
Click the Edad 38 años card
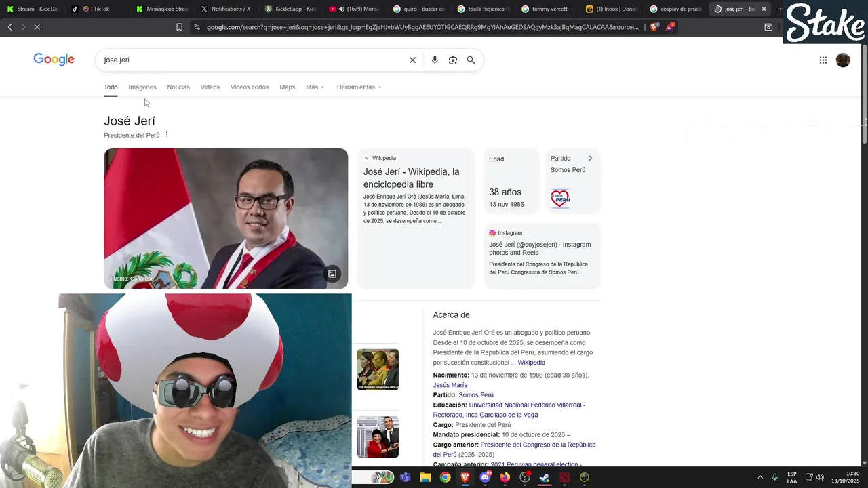pyautogui.click(x=511, y=183)
